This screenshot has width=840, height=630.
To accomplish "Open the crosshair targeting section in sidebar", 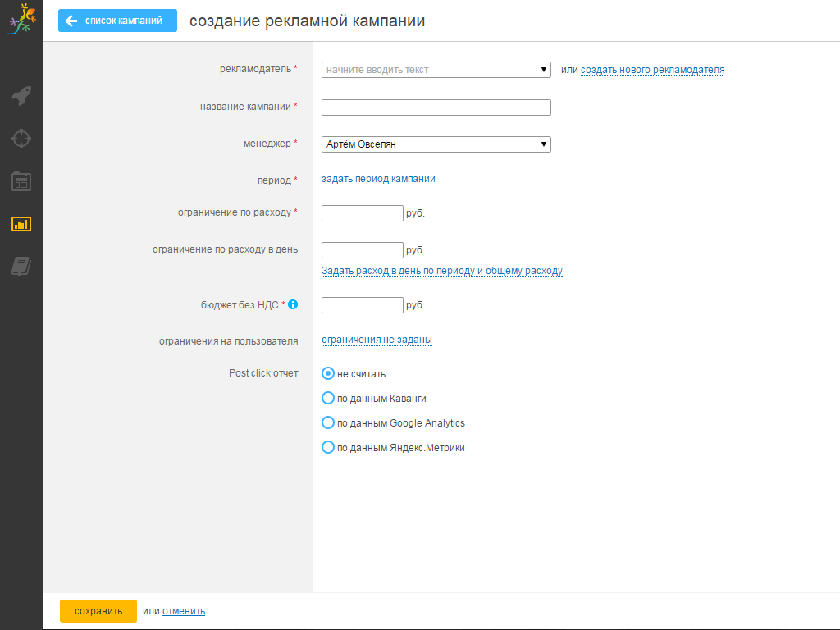I will click(x=21, y=138).
